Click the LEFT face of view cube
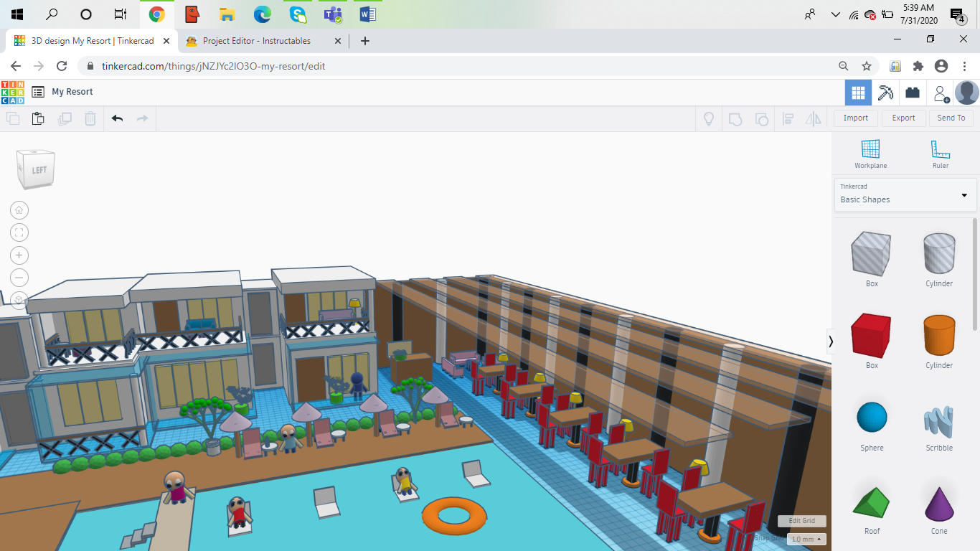 pos(39,170)
